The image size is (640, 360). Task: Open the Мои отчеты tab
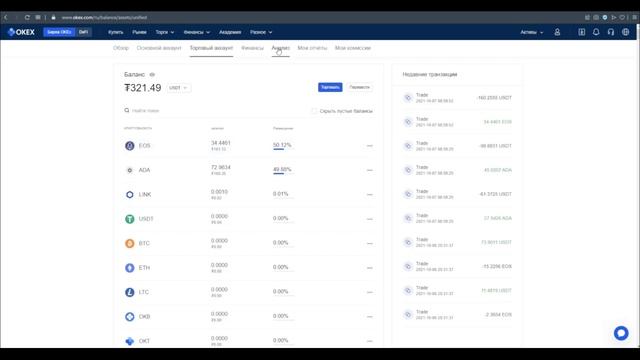click(x=312, y=48)
